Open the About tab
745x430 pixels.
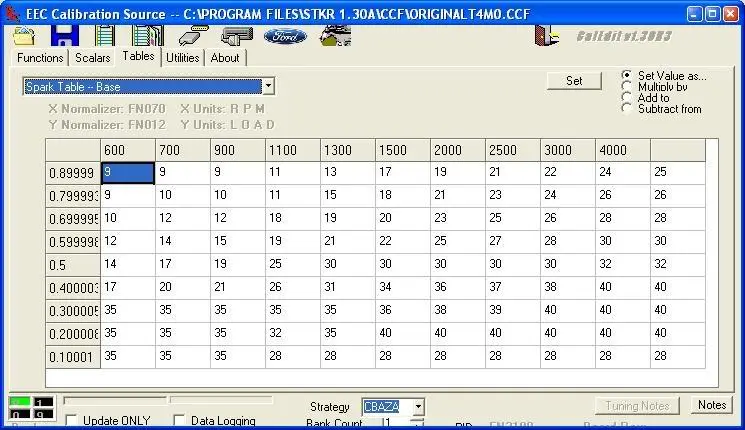pyautogui.click(x=225, y=58)
